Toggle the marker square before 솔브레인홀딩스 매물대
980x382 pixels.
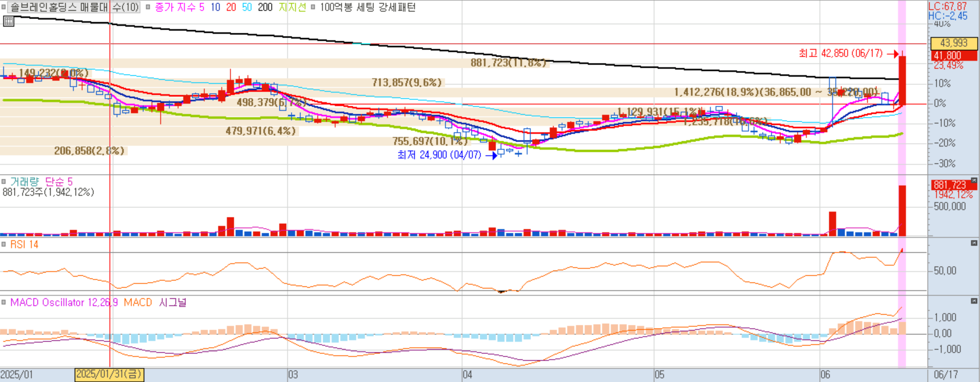(4, 7)
